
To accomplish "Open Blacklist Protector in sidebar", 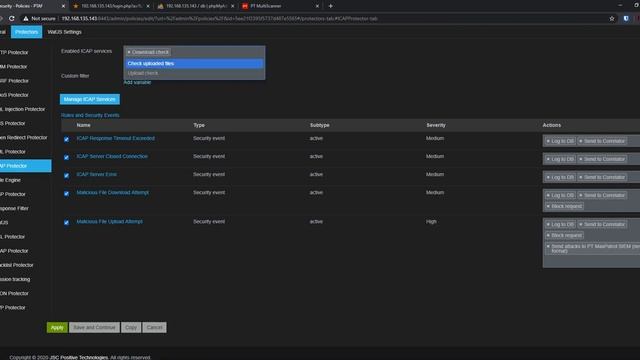I will [17, 265].
